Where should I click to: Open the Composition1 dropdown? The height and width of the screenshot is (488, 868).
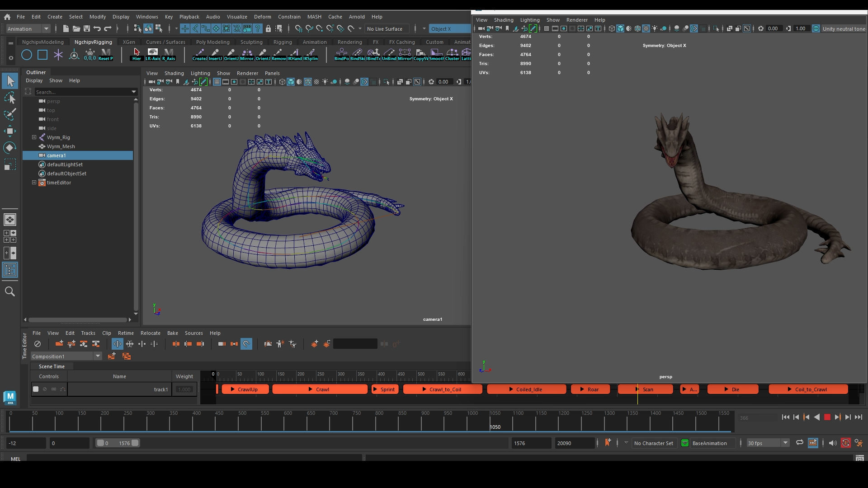tap(66, 357)
